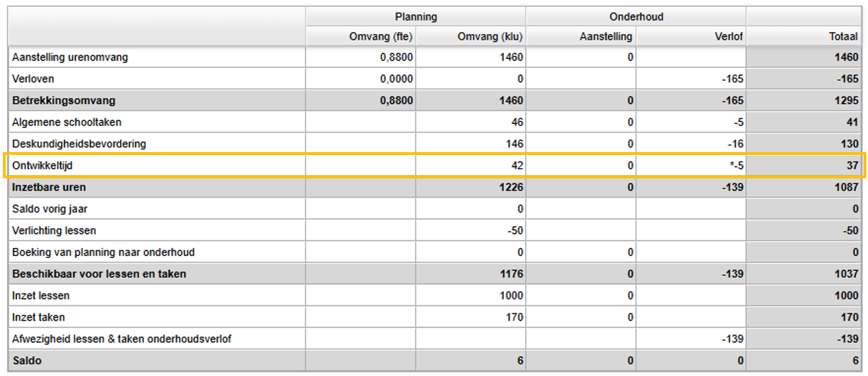
Task: Click the Aanstelling column header
Action: 606,36
